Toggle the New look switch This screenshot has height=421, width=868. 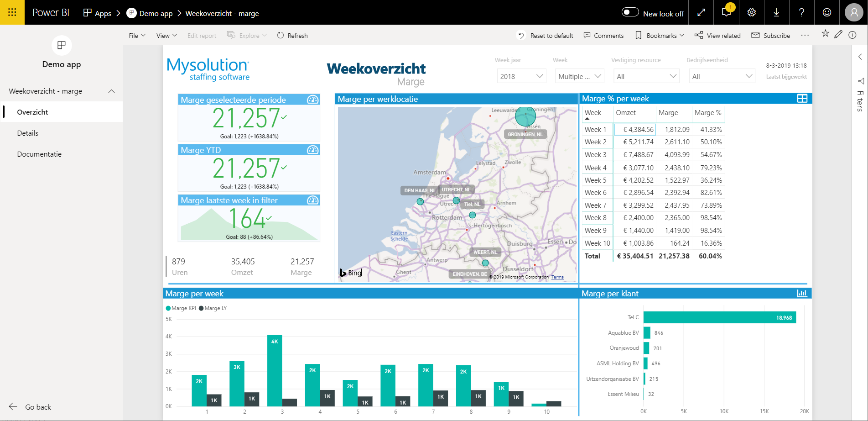[x=630, y=12]
